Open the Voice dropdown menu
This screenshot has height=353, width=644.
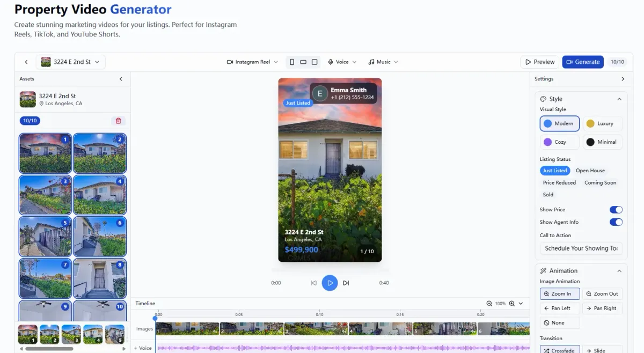pos(342,62)
